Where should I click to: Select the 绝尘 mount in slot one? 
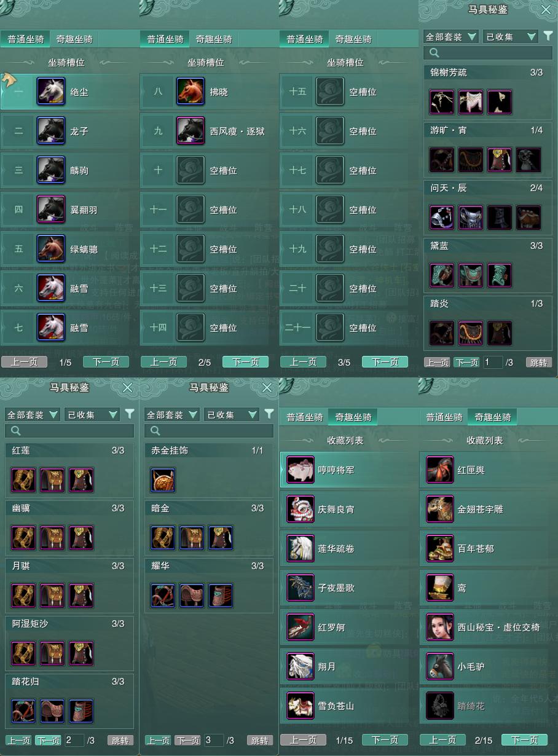[x=69, y=92]
